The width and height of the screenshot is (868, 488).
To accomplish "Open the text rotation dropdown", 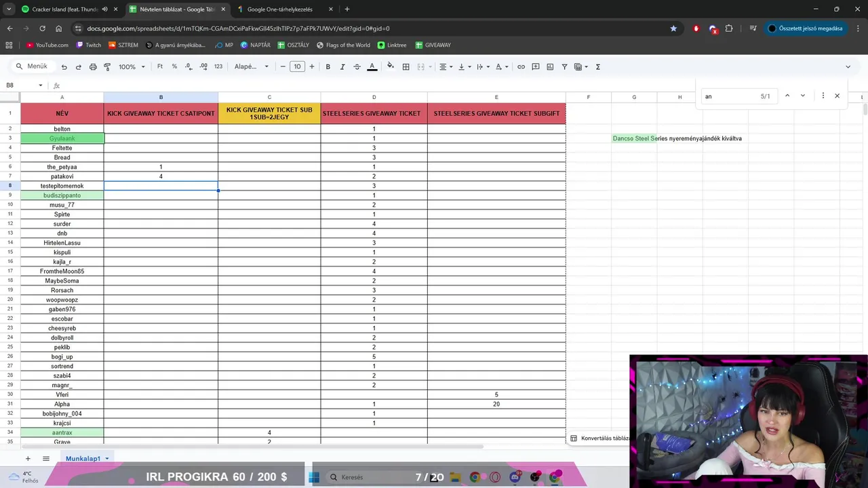I will 501,66.
